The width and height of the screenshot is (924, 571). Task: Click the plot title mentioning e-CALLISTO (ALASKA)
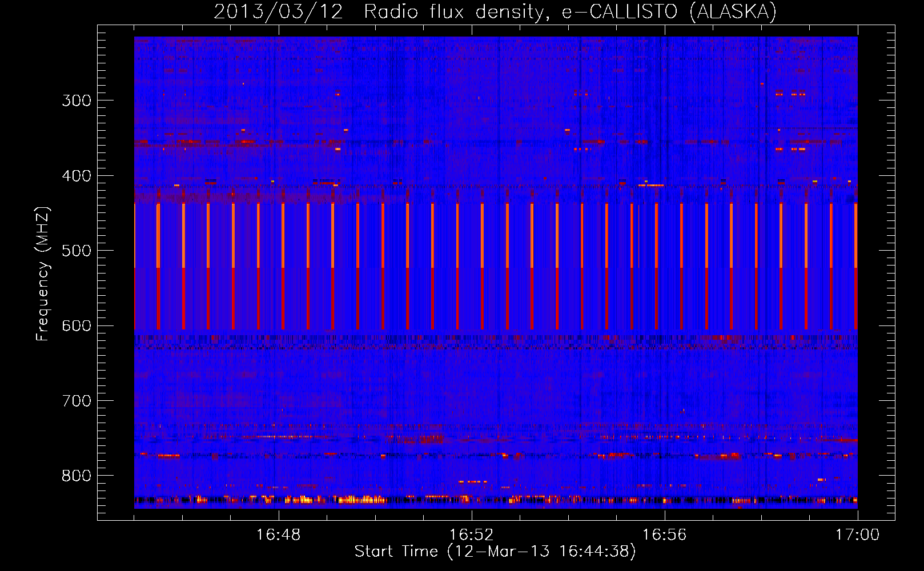tap(495, 12)
